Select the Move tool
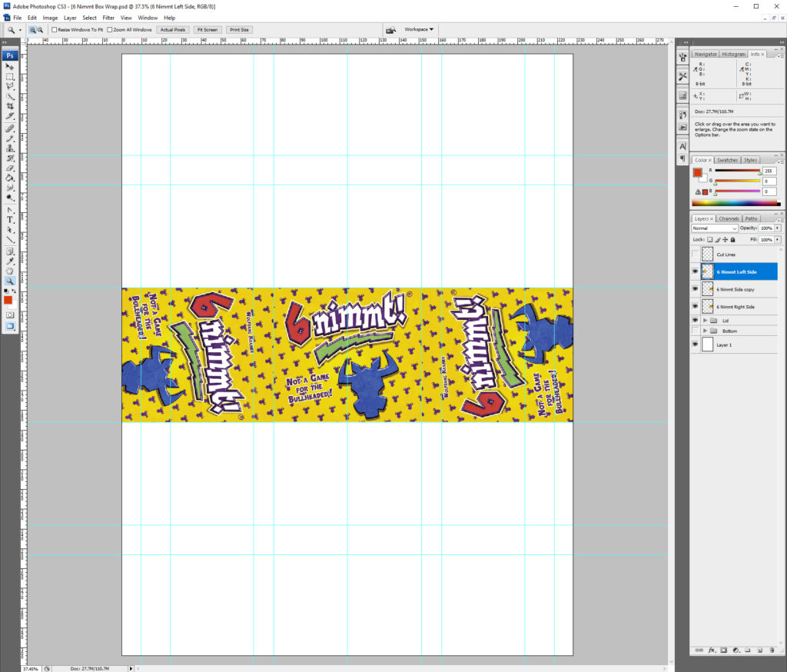This screenshot has width=787, height=672. [10, 67]
